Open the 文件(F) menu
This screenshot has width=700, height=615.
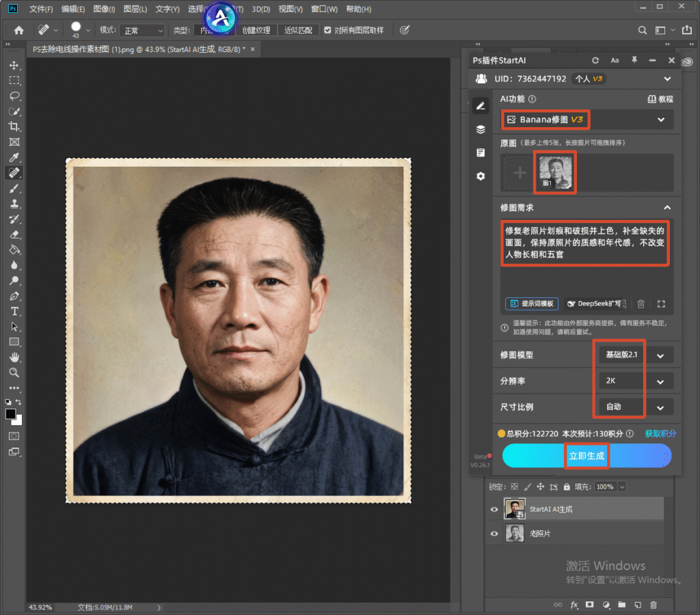(40, 9)
